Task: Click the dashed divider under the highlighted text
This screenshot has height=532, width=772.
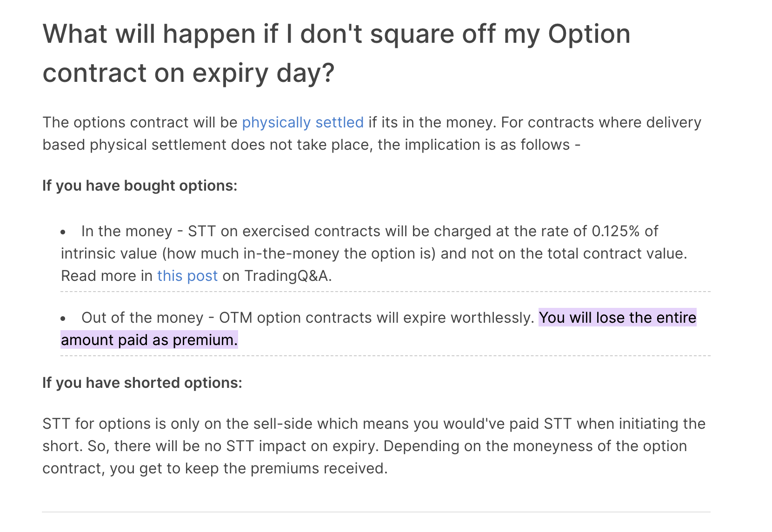Action: (x=386, y=356)
